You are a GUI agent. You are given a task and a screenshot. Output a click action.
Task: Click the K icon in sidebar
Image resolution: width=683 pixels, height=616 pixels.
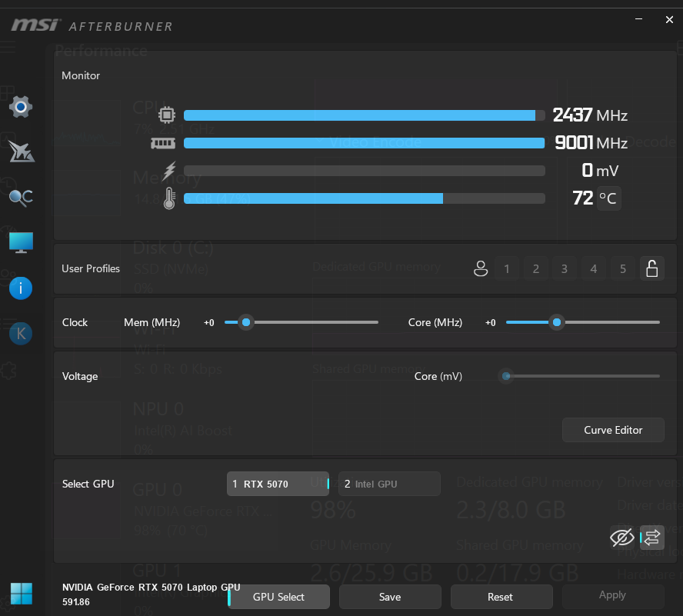[21, 334]
